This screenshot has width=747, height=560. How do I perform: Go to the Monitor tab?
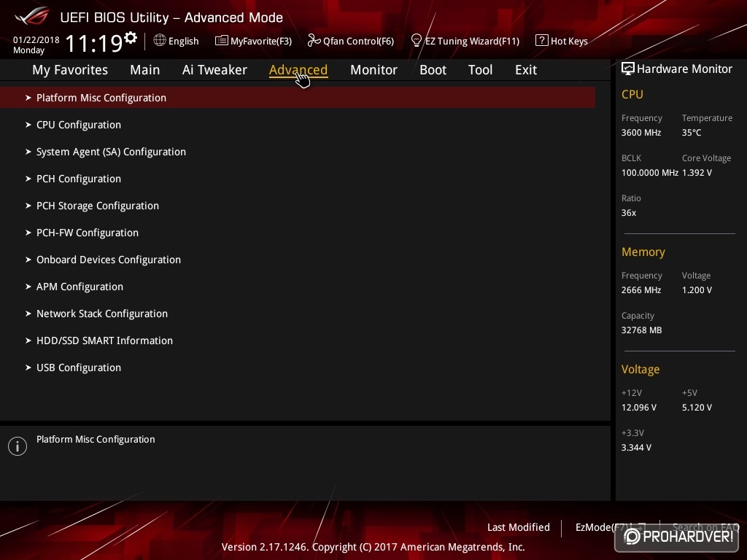pyautogui.click(x=373, y=69)
